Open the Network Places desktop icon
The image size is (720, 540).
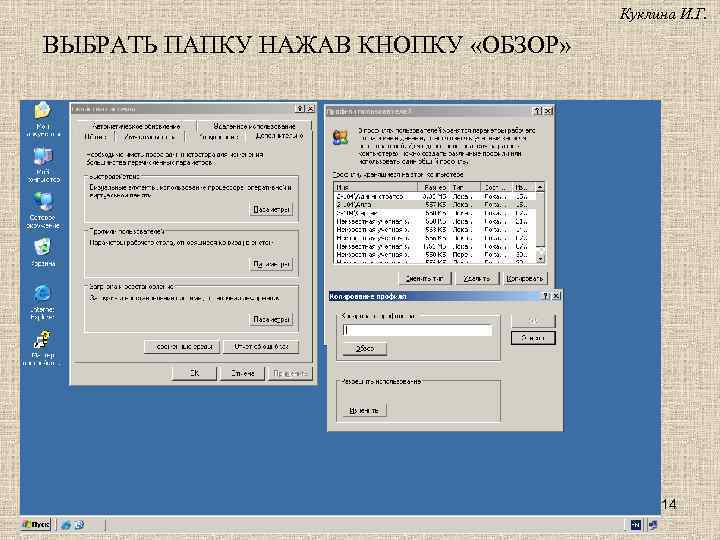[x=43, y=210]
